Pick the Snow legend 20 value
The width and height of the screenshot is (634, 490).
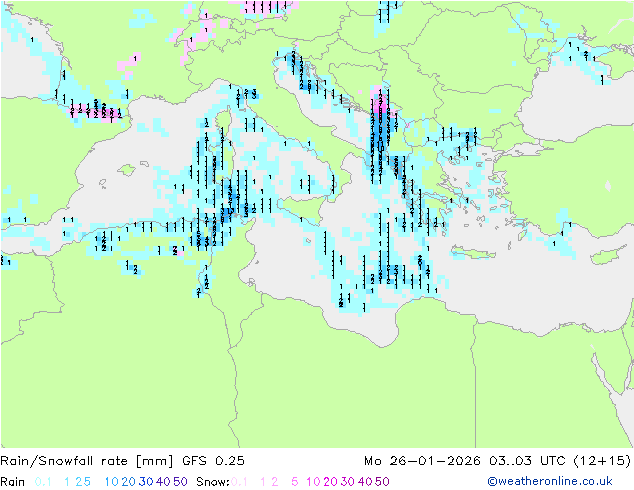pos(330,482)
